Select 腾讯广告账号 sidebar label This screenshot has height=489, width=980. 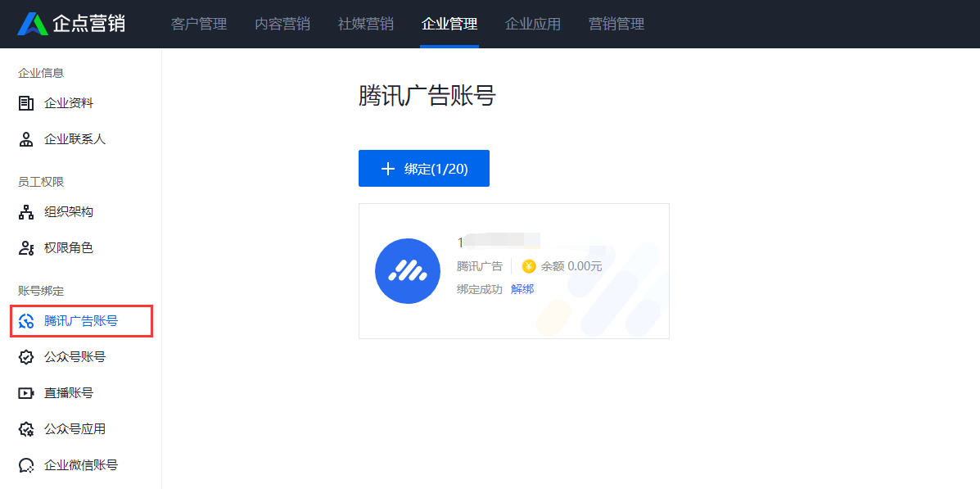(x=81, y=321)
